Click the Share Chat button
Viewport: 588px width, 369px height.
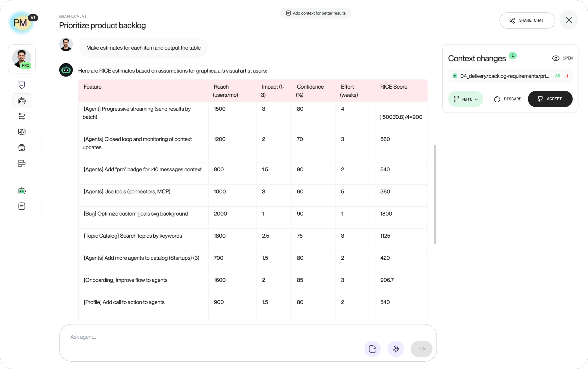tap(527, 20)
